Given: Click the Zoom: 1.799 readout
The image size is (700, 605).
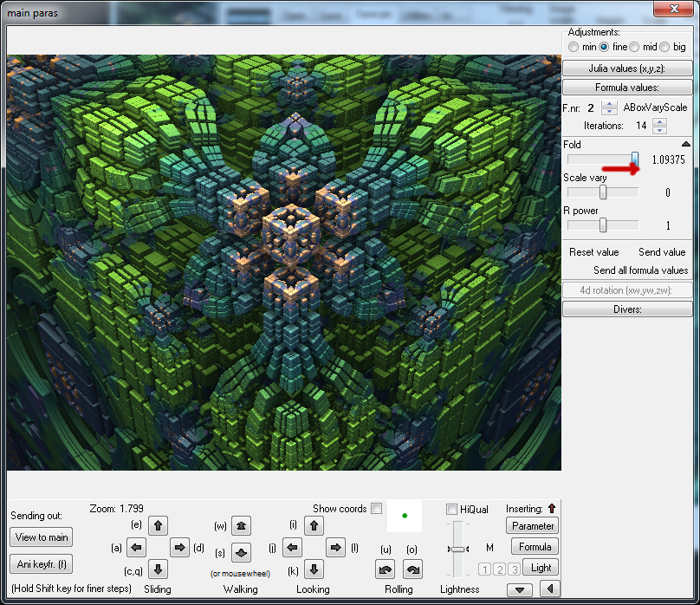Looking at the screenshot, I should (116, 509).
